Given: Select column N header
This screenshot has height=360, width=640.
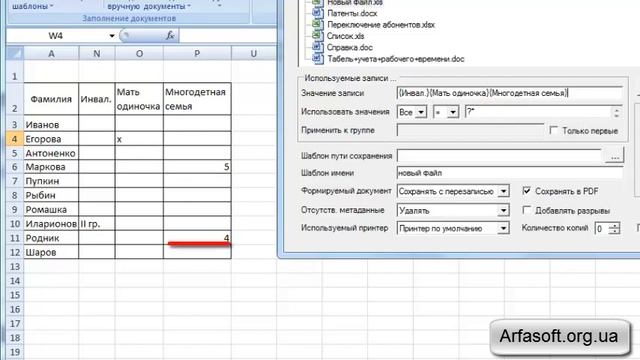Looking at the screenshot, I should (x=97, y=53).
